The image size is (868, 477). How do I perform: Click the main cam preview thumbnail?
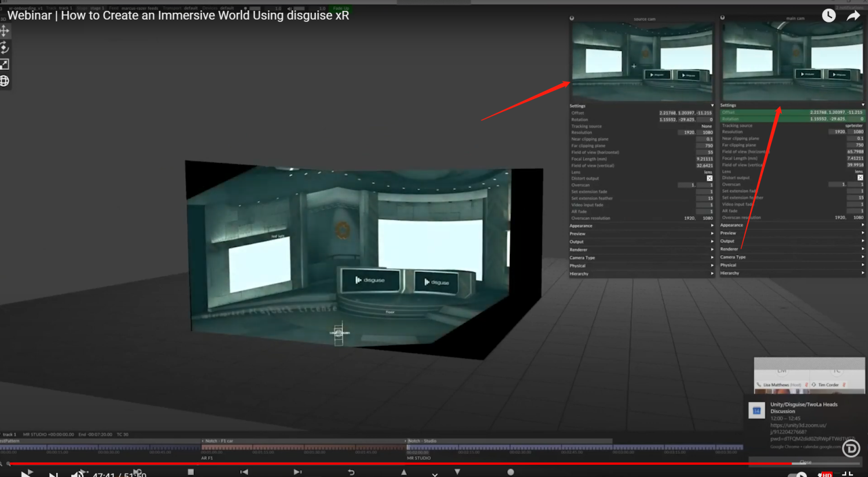793,62
